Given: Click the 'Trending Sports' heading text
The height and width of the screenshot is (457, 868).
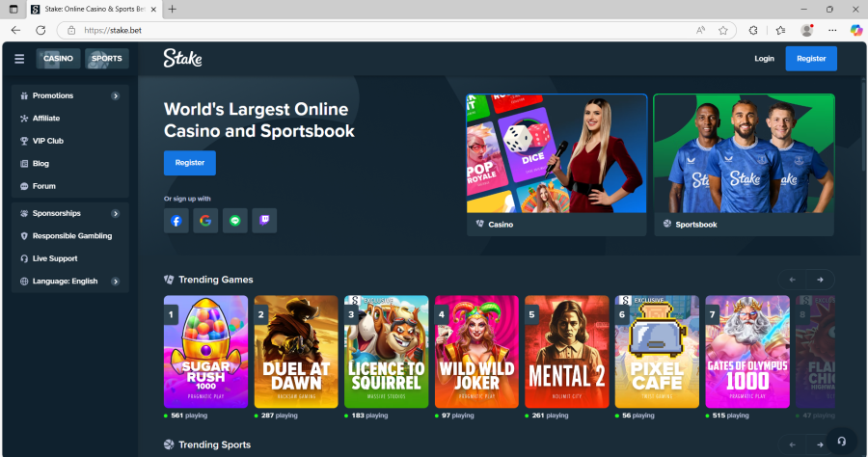Looking at the screenshot, I should point(214,444).
